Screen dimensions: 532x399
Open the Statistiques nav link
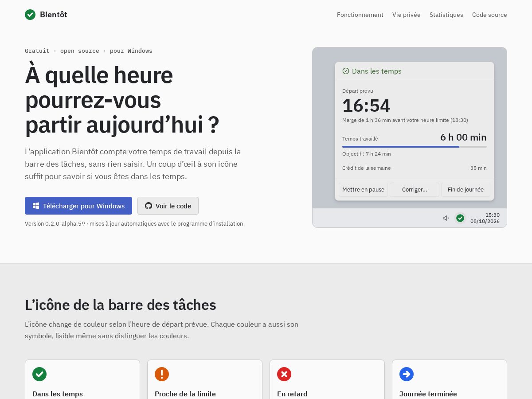coord(446,15)
